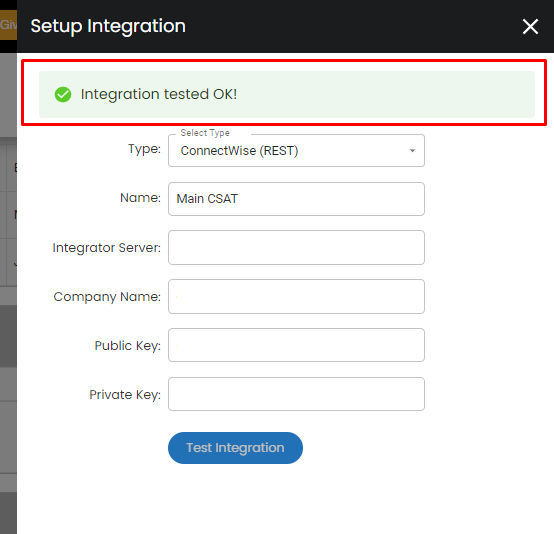The width and height of the screenshot is (554, 534).
Task: Click the 'Type:' field label
Action: [x=144, y=149]
